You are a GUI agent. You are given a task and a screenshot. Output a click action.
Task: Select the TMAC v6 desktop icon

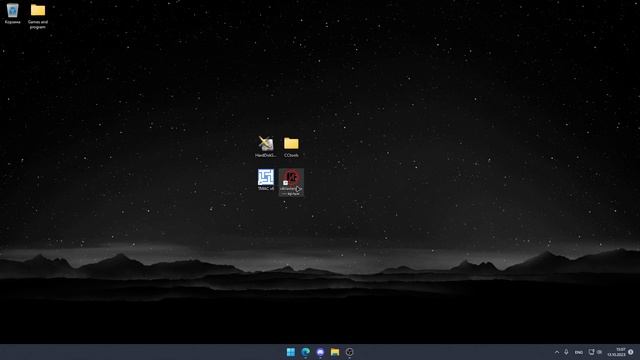click(x=266, y=180)
